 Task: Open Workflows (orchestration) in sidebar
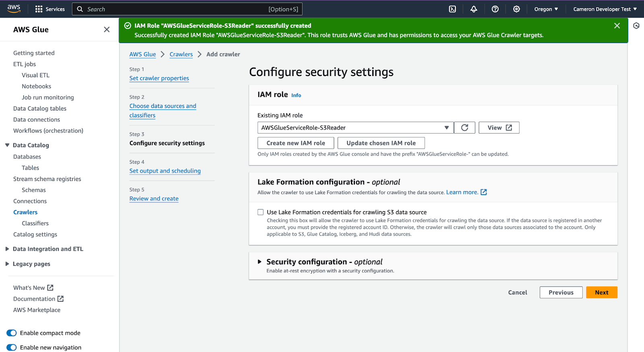coord(48,131)
